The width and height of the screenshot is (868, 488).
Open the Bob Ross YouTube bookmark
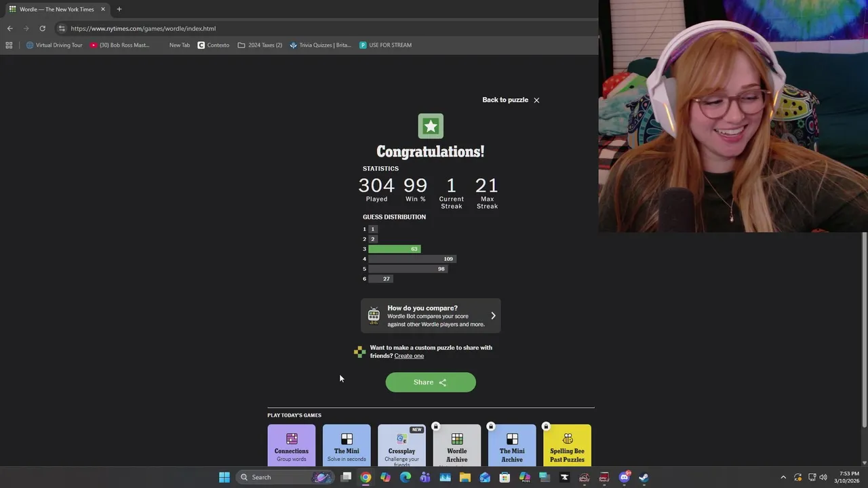[x=119, y=45]
